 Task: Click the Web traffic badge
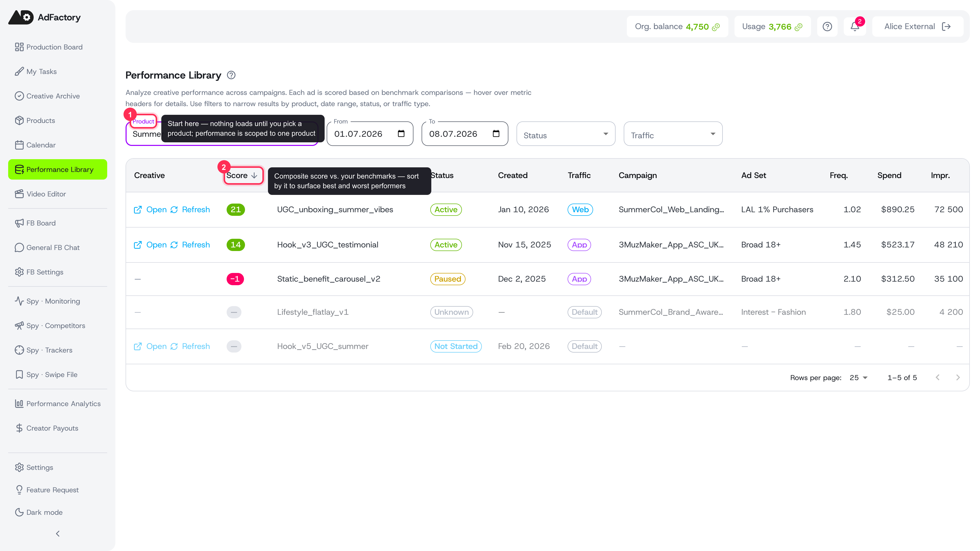pos(580,209)
